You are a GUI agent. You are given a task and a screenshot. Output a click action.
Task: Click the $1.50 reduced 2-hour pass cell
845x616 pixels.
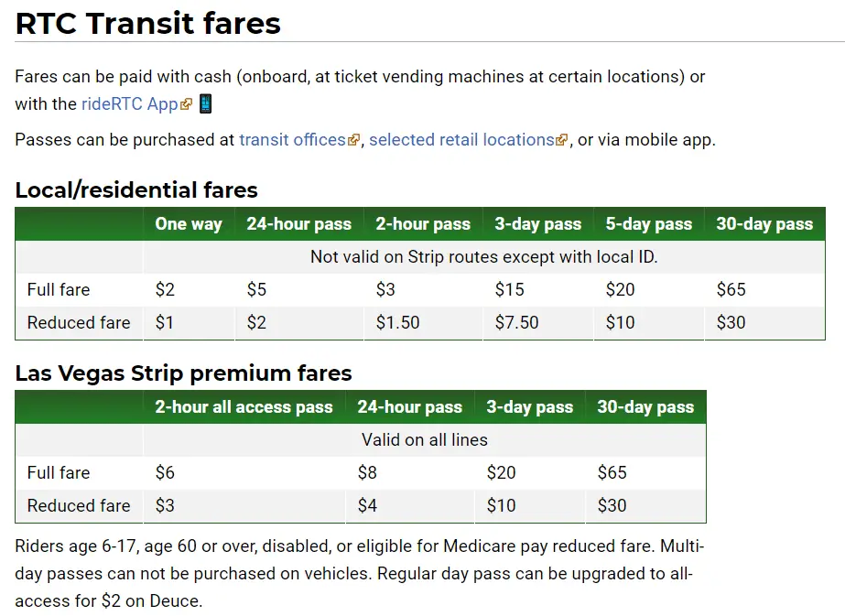point(423,323)
